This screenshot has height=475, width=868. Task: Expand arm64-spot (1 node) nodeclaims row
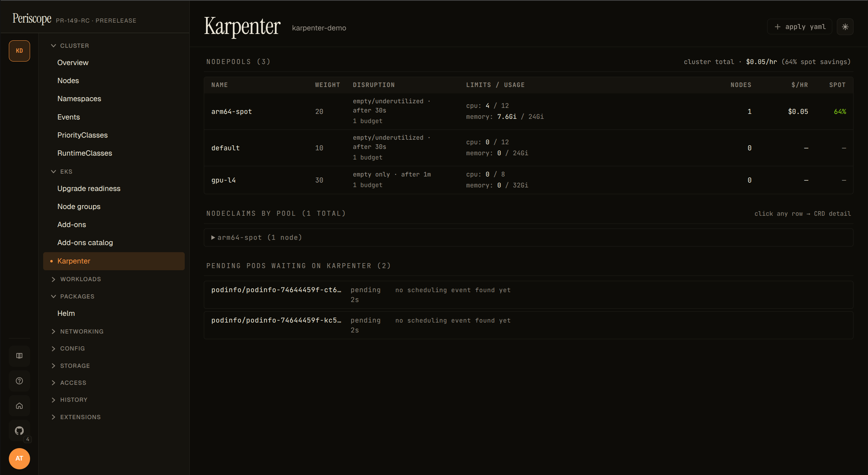pos(528,238)
